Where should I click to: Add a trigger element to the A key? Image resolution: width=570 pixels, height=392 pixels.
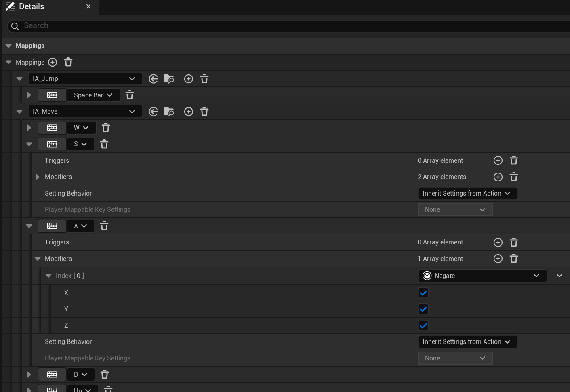pyautogui.click(x=498, y=242)
